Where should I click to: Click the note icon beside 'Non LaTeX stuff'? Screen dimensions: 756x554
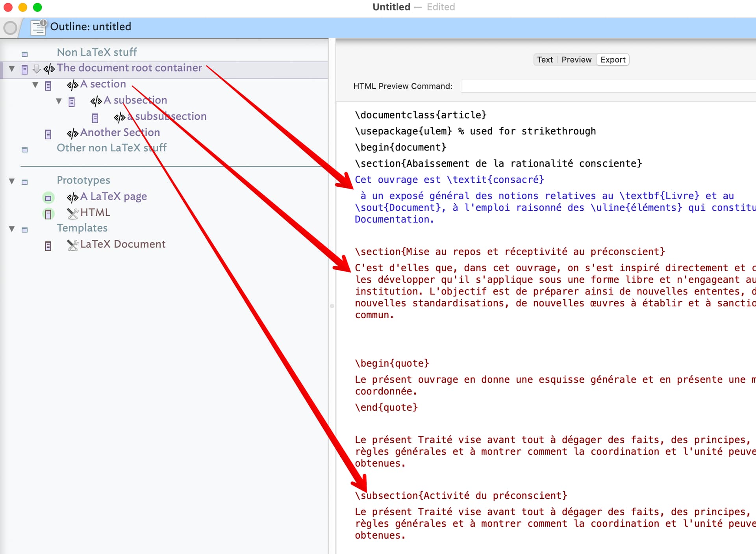24,54
